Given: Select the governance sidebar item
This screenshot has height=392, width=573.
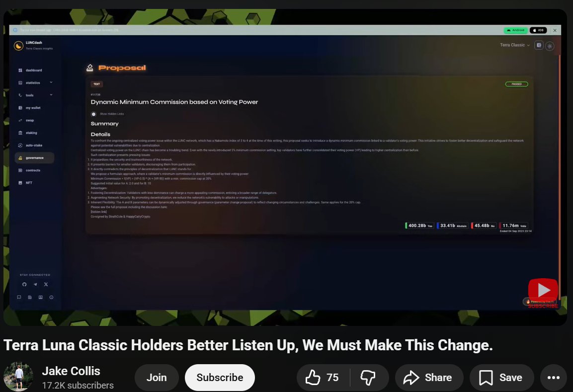Looking at the screenshot, I should 34,158.
